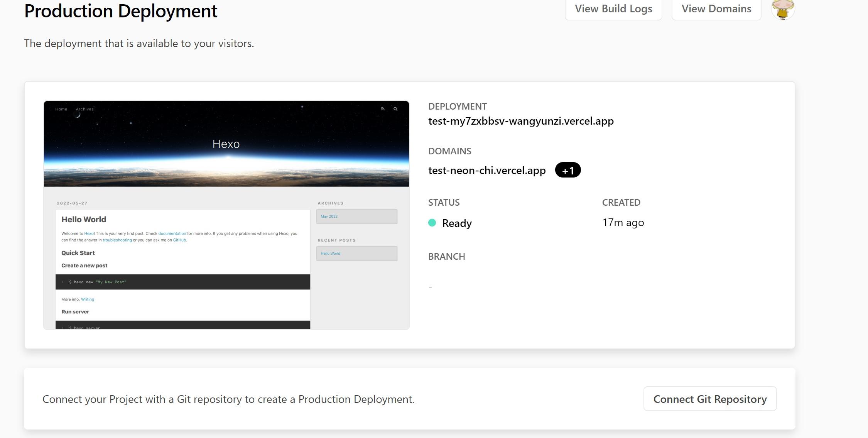
Task: Click the documentation link in preview
Action: point(172,233)
